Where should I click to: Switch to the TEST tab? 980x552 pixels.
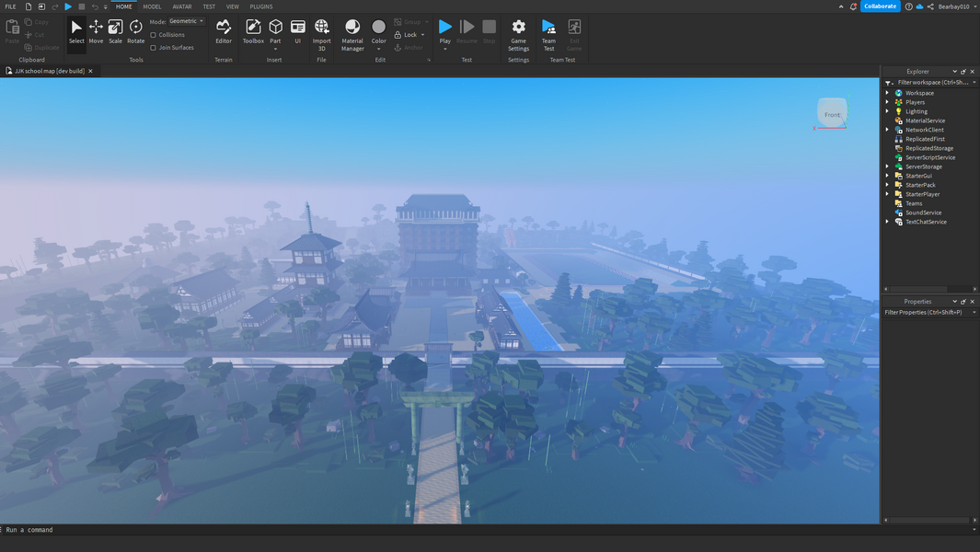point(209,6)
